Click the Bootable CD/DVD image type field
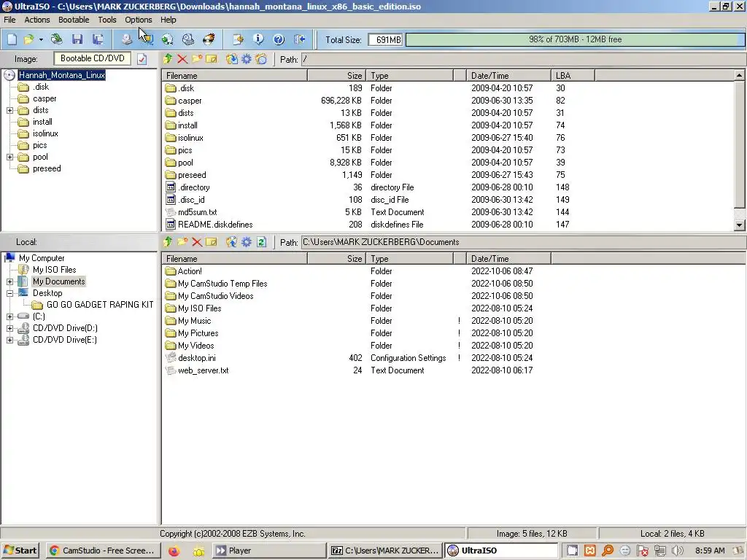Viewport: 747px width, 560px height. tap(93, 58)
